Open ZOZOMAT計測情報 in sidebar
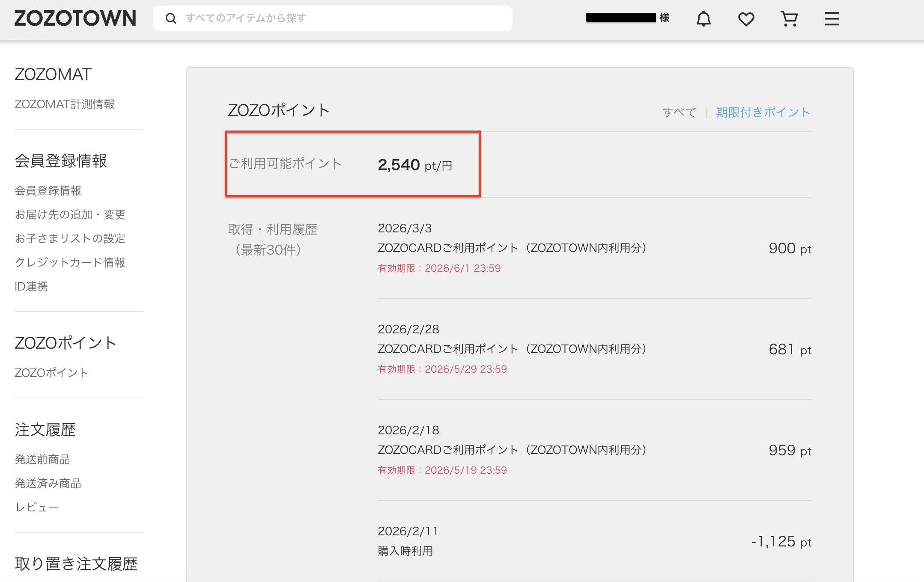 [x=65, y=104]
